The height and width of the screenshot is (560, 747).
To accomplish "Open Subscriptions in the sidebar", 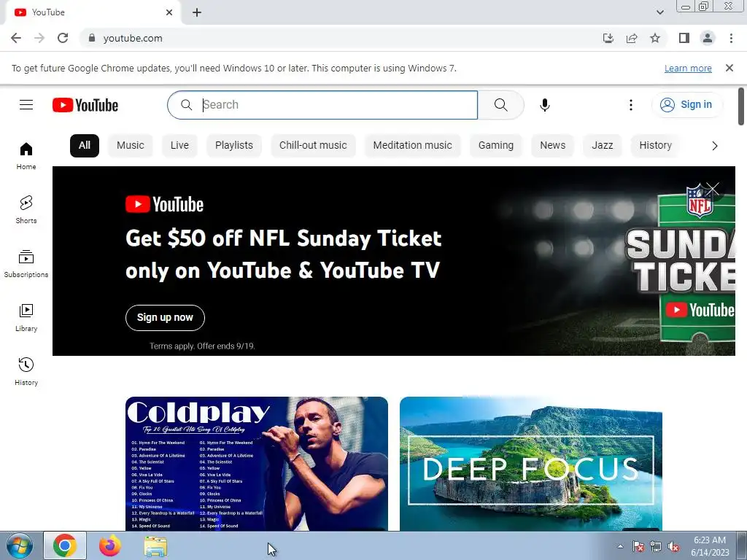I will click(x=26, y=264).
